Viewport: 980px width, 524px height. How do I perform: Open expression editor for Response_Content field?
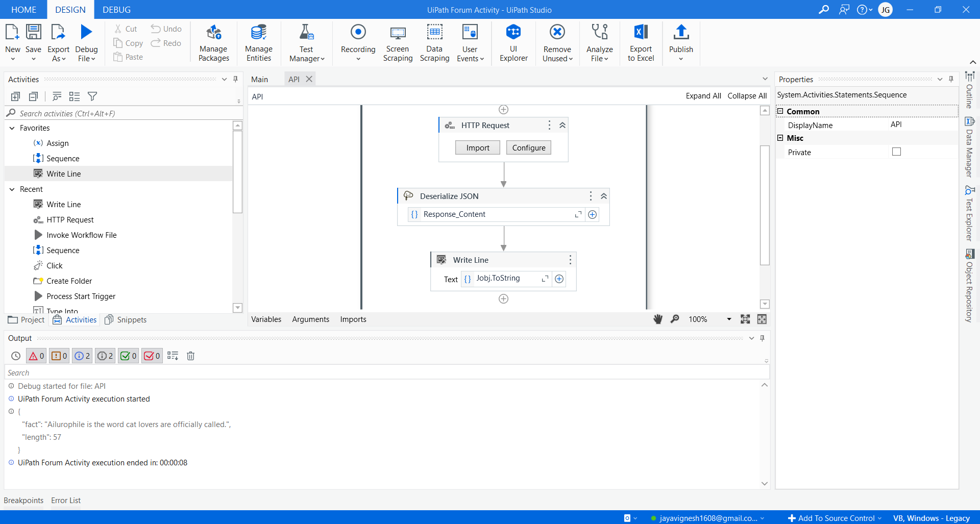point(578,215)
